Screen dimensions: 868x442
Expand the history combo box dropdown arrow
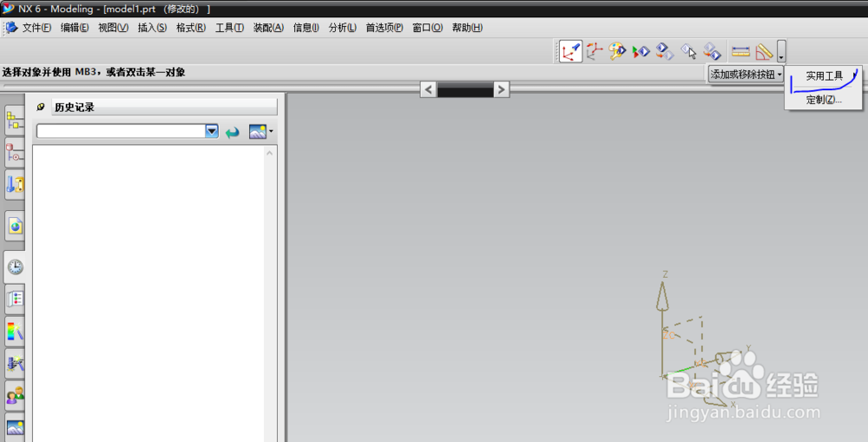click(x=212, y=131)
